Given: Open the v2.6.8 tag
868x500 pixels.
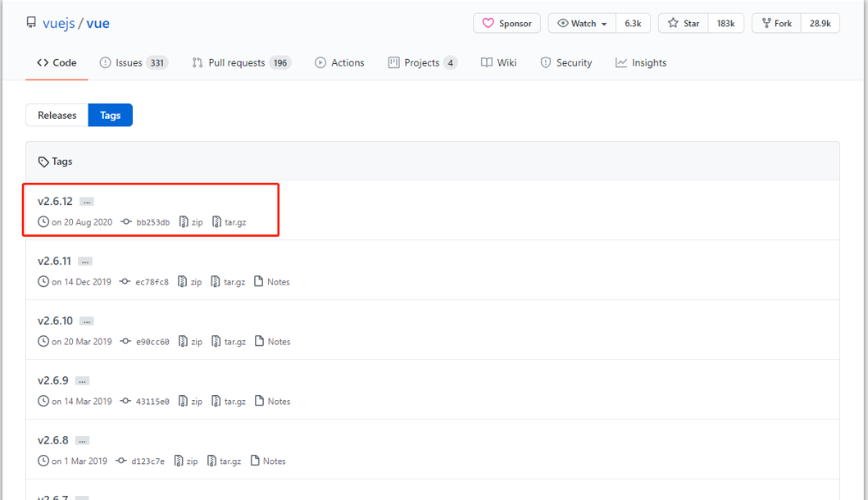Looking at the screenshot, I should [x=53, y=440].
